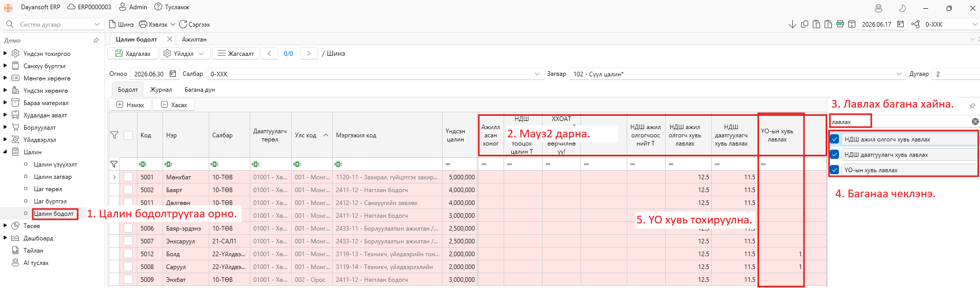Select the Журнал sub-tab
This screenshot has width=980, height=288.
[161, 89]
